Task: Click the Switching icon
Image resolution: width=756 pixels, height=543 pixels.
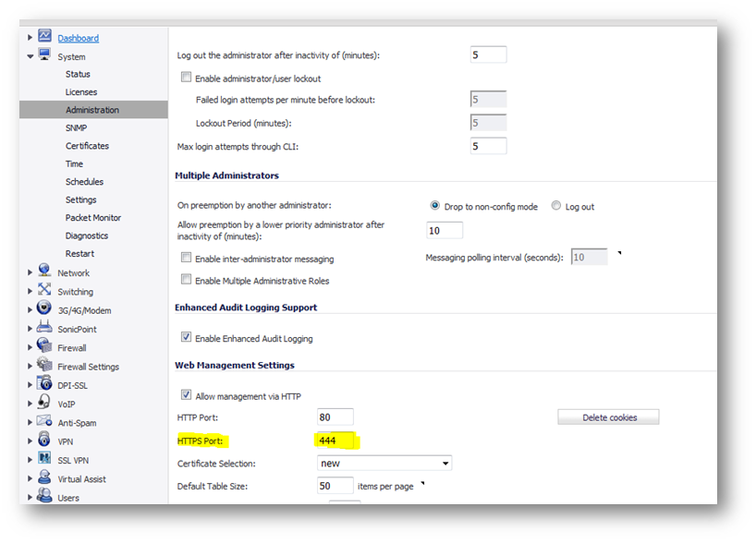Action: tap(44, 289)
